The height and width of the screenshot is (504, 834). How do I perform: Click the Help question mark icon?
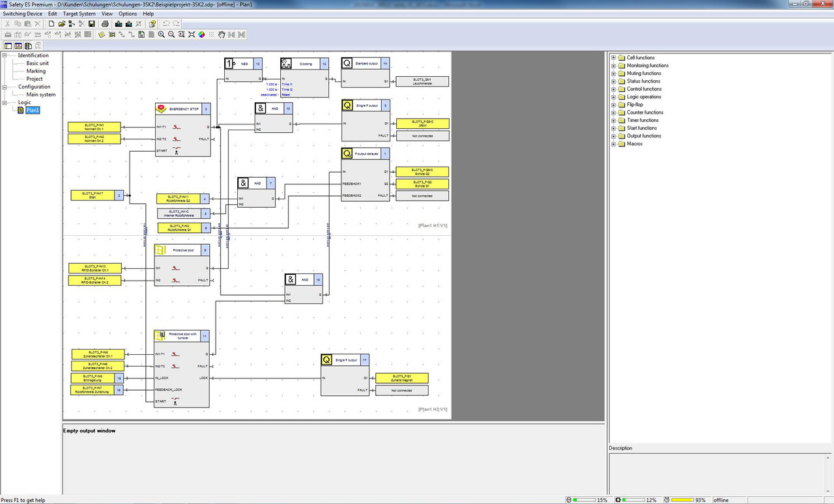[152, 23]
